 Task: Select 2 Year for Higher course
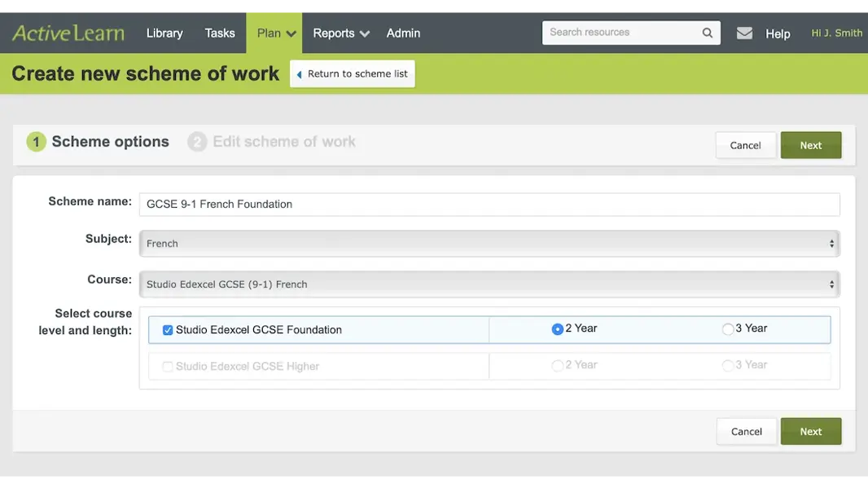(558, 365)
